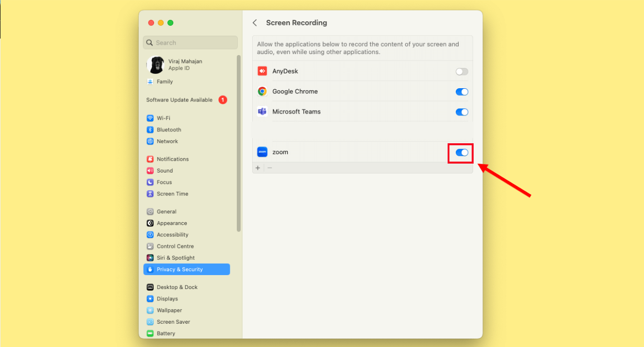The height and width of the screenshot is (347, 644).
Task: Enable screen recording for AnyDesk
Action: (x=462, y=71)
